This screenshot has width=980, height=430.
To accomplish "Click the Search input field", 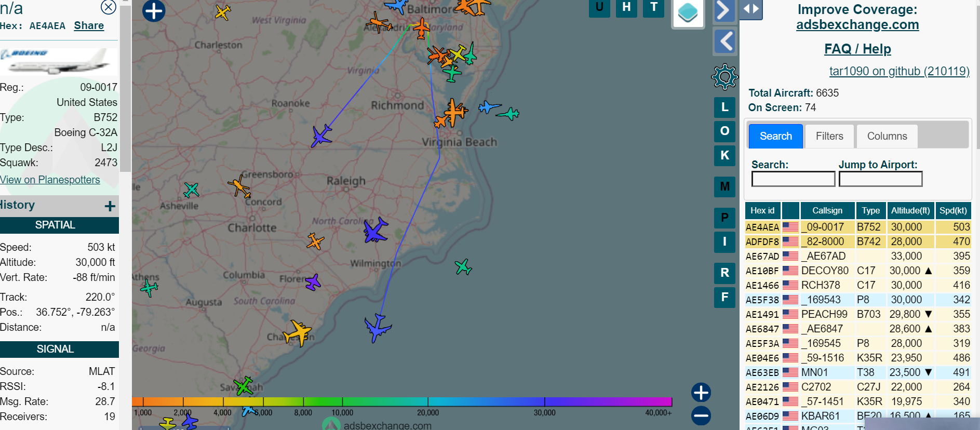I will pos(793,179).
